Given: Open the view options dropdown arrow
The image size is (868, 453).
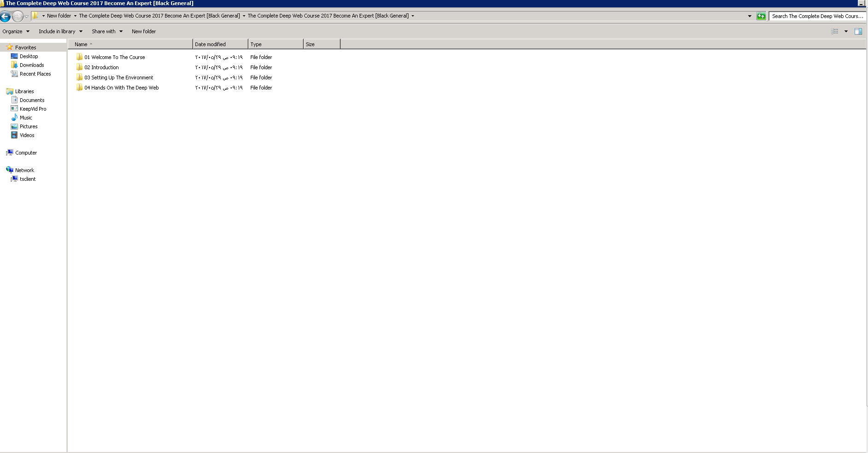Looking at the screenshot, I should tap(846, 31).
